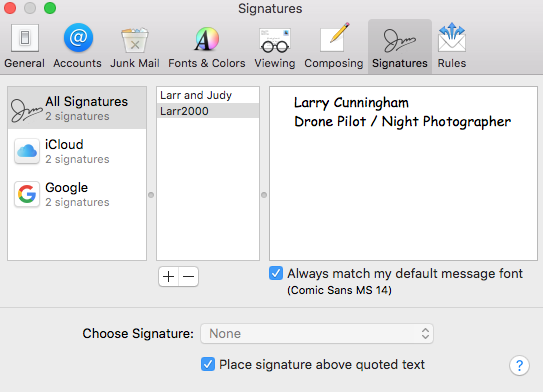Click into the signature text 'Larry Cunningham'
The height and width of the screenshot is (392, 543).
[x=351, y=103]
